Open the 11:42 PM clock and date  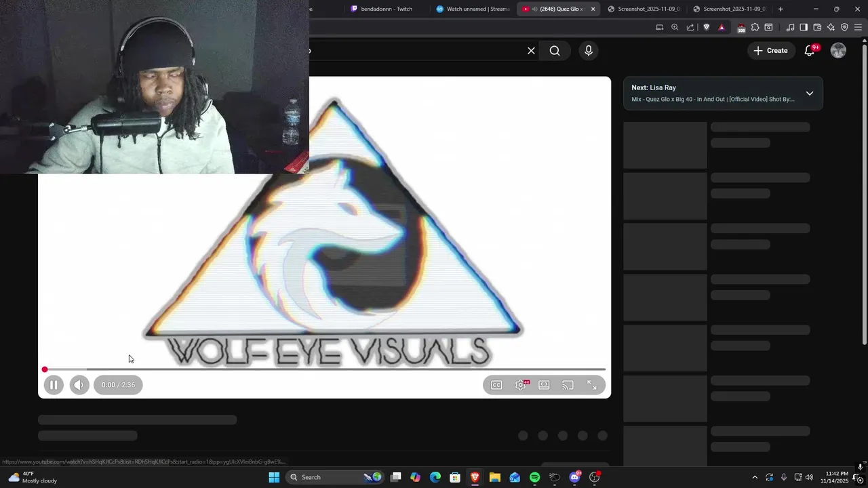[834, 477]
